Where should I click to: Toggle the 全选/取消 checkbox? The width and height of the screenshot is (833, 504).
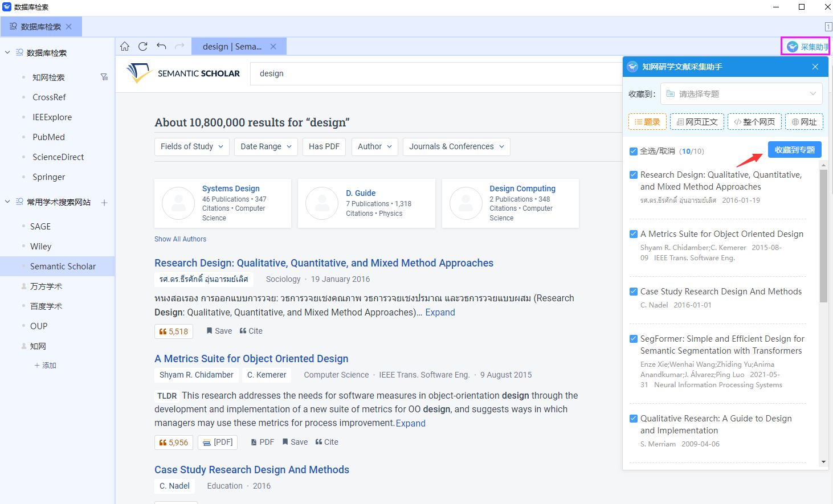pyautogui.click(x=633, y=151)
